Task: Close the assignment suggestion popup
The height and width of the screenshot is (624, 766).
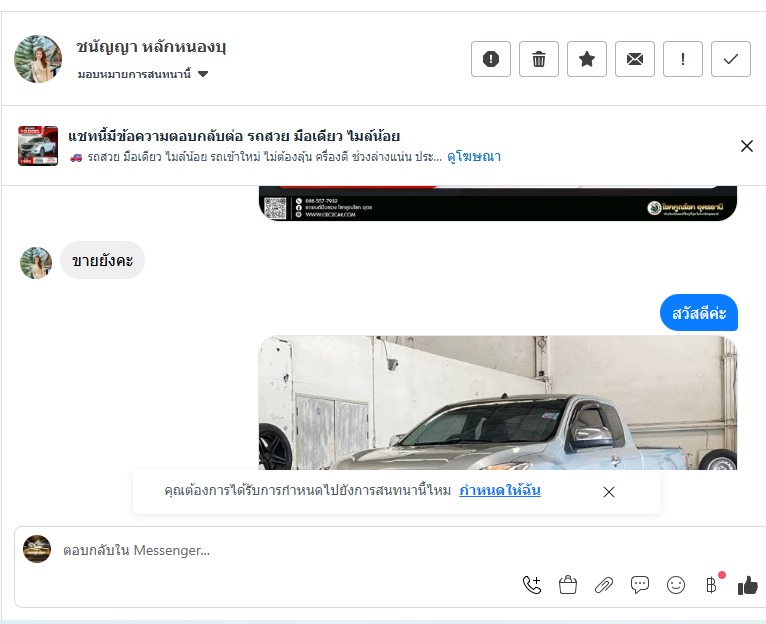Action: tap(609, 492)
